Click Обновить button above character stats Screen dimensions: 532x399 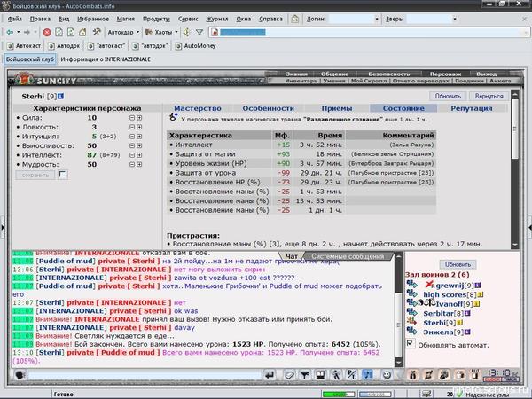tap(448, 97)
